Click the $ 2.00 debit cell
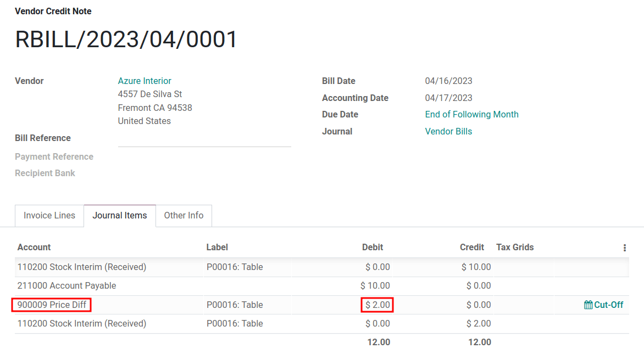The height and width of the screenshot is (354, 644). click(377, 305)
